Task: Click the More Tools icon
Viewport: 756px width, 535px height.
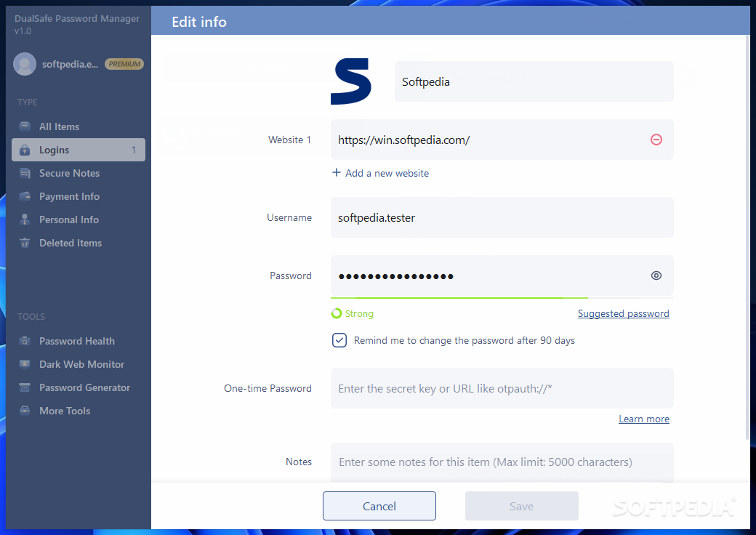Action: pyautogui.click(x=25, y=411)
